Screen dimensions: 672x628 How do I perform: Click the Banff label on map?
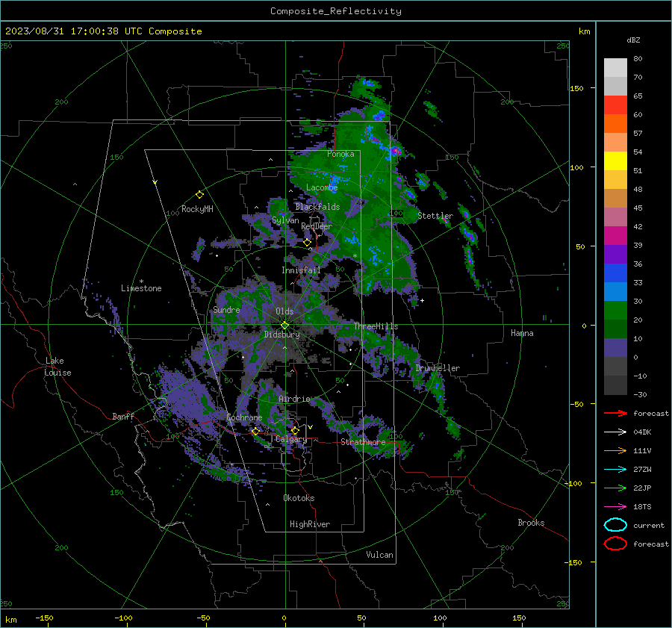click(x=123, y=417)
